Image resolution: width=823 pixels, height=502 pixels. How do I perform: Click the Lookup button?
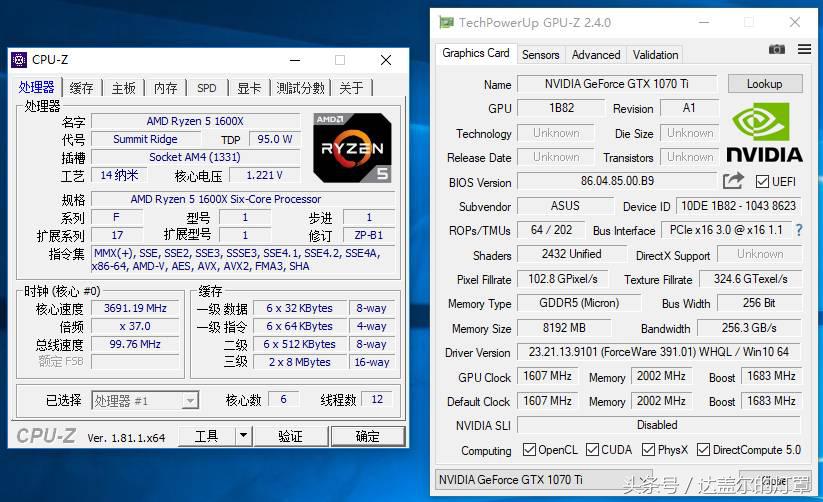coord(765,84)
